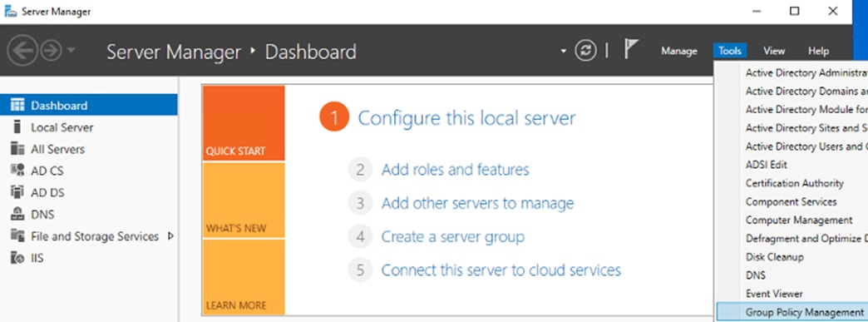Click the DNS role icon in sidebar

(17, 214)
